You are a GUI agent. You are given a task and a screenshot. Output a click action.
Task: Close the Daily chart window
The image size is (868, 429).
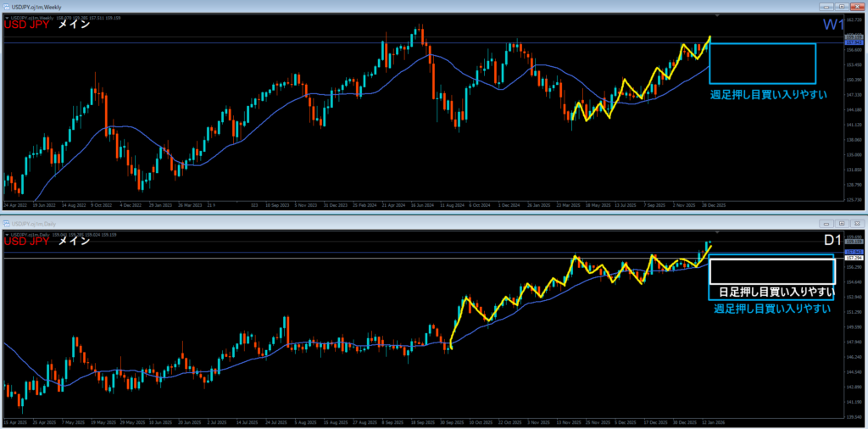point(859,223)
